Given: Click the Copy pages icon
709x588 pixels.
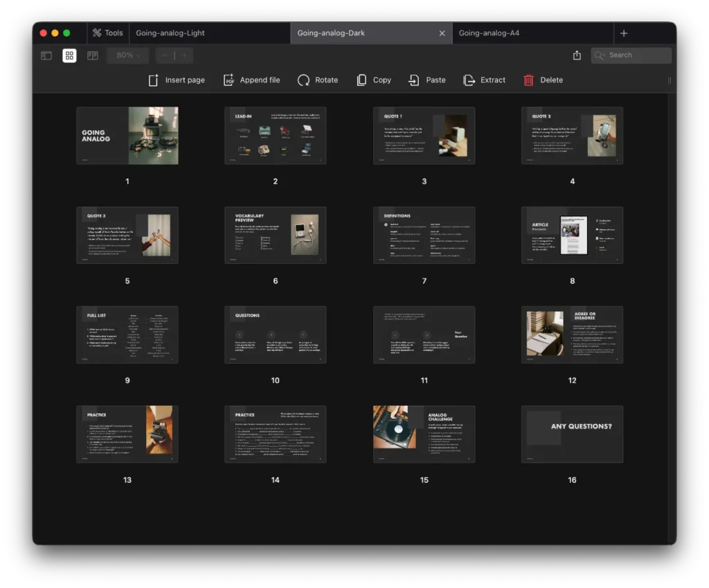Looking at the screenshot, I should coord(361,80).
